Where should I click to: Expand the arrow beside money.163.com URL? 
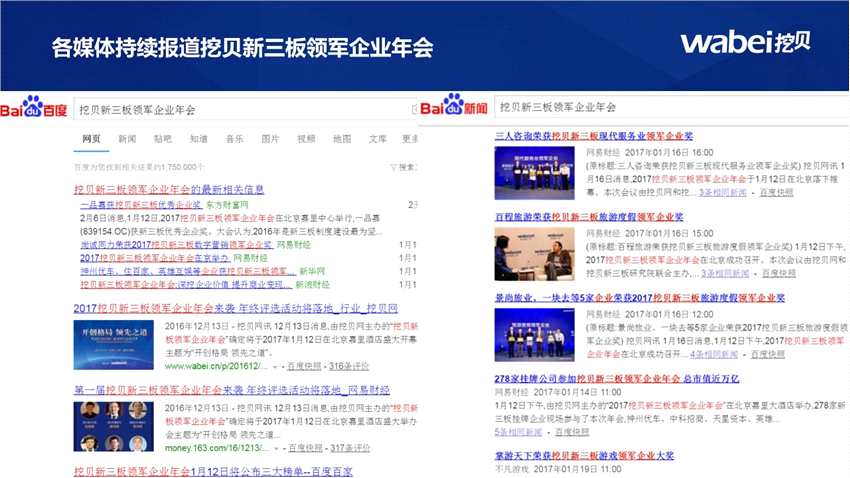[x=277, y=449]
